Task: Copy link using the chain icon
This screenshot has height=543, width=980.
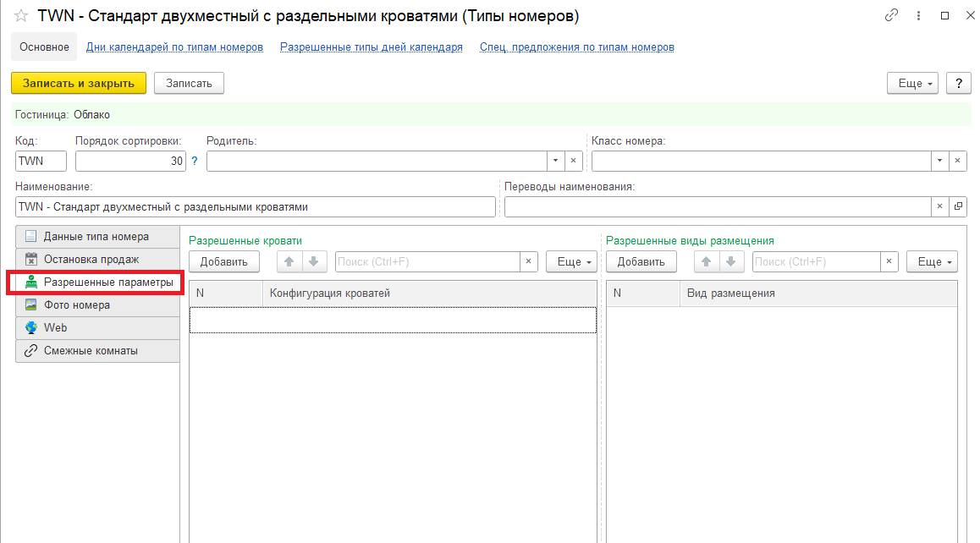Action: (x=891, y=15)
